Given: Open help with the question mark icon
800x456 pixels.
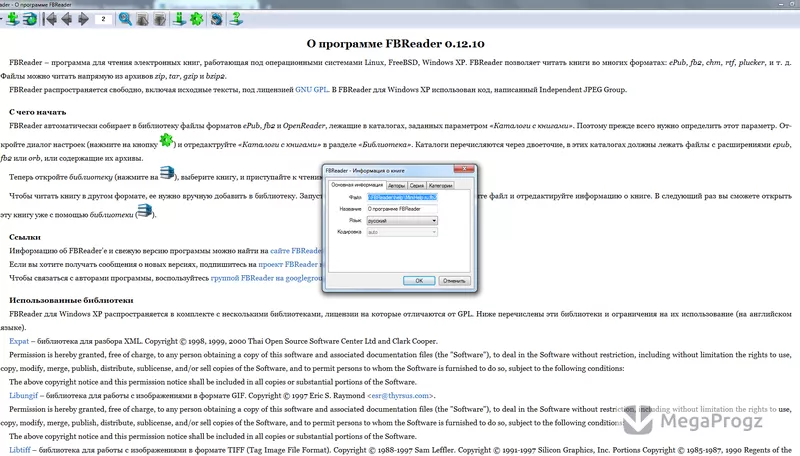Looking at the screenshot, I should tap(235, 19).
